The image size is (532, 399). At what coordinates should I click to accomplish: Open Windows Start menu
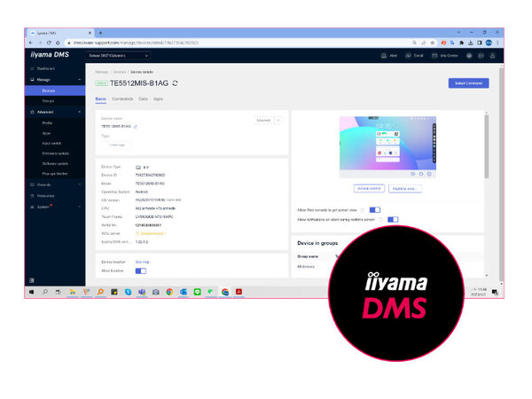(30, 292)
